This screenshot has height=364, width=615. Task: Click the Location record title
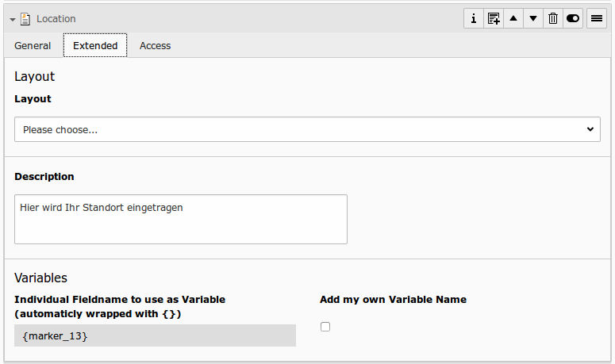click(x=56, y=18)
